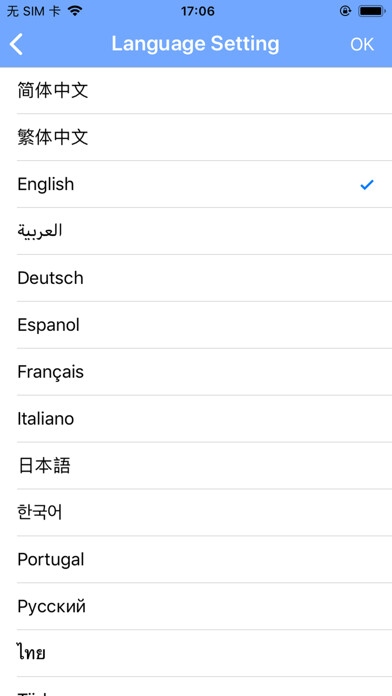
Task: Select 繁体中文 language
Action: 196,137
